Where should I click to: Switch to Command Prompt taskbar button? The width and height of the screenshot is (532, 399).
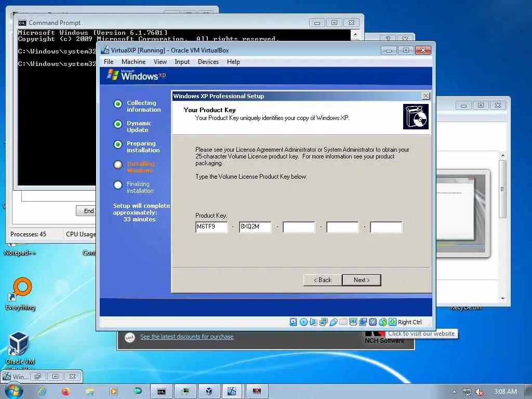162,392
